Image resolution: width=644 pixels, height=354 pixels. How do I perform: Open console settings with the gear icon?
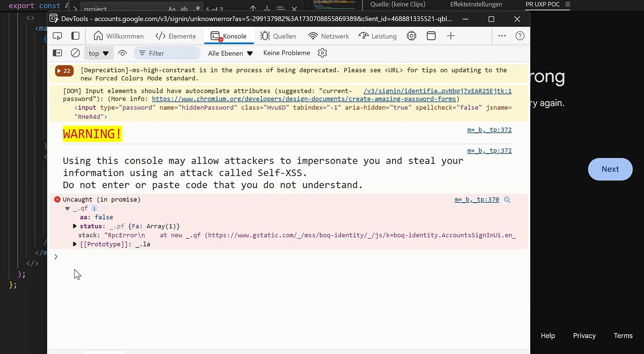click(322, 53)
